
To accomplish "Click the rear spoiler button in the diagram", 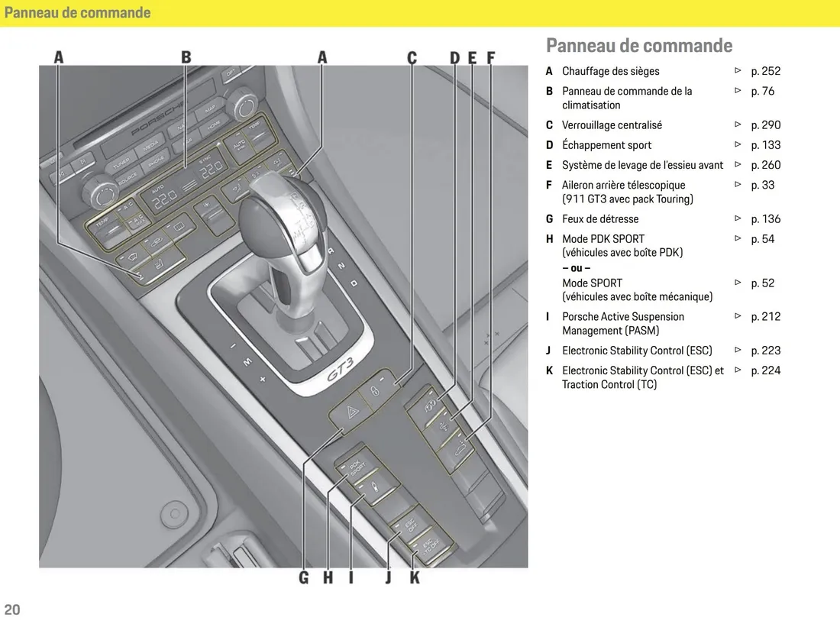I will pyautogui.click(x=458, y=449).
